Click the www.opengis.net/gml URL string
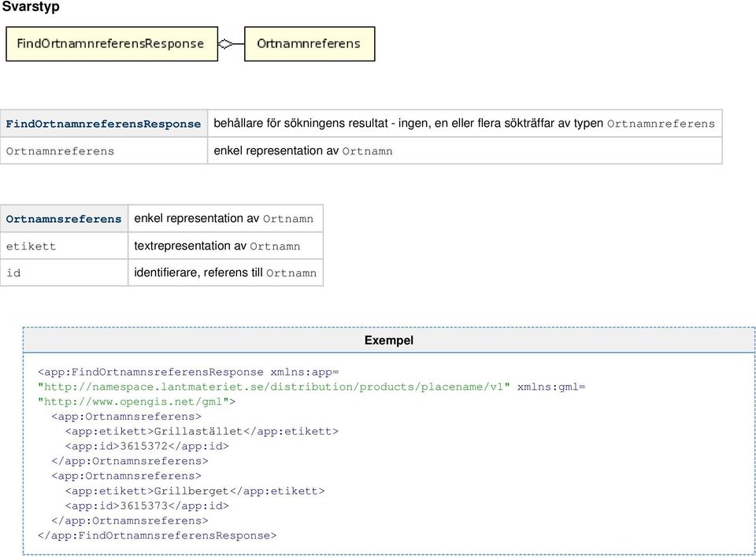The height and width of the screenshot is (556, 756). pos(133,402)
